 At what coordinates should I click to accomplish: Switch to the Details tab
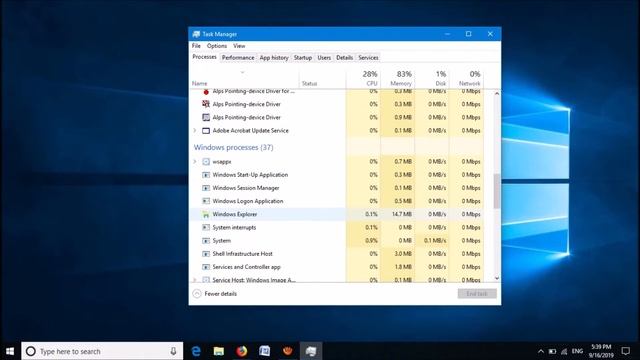pos(344,58)
